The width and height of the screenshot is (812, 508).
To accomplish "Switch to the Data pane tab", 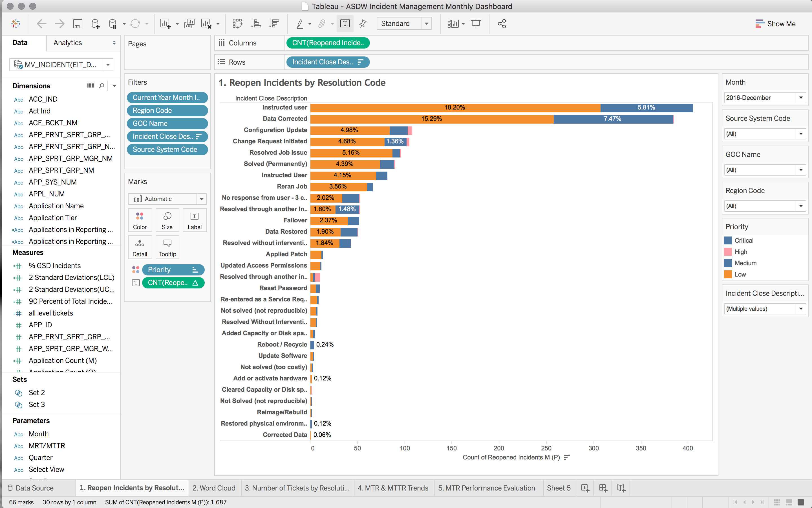I will click(x=20, y=43).
